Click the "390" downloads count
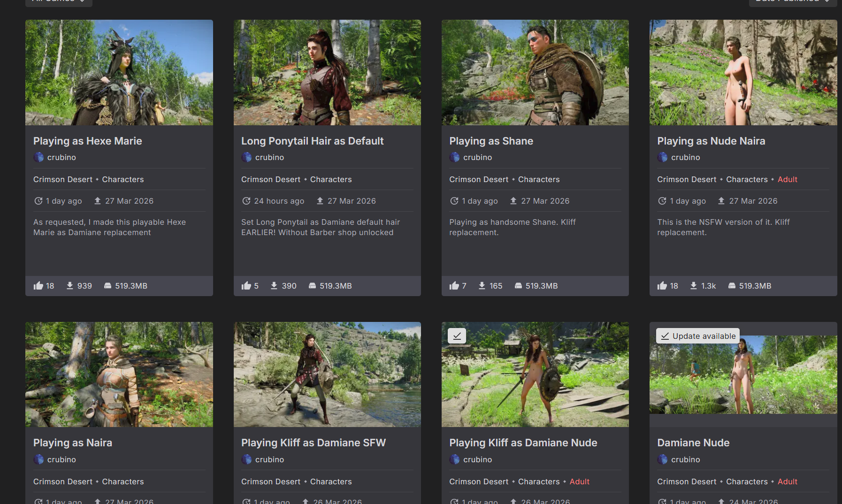This screenshot has height=504, width=842. (x=289, y=286)
